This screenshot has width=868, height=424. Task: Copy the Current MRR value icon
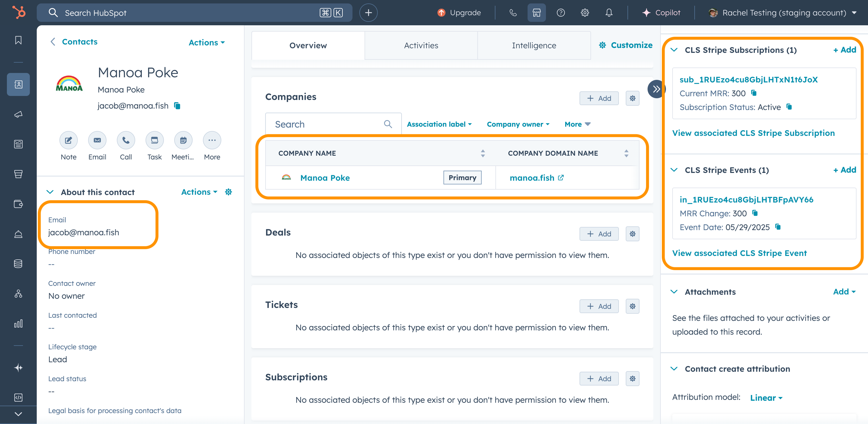(754, 93)
